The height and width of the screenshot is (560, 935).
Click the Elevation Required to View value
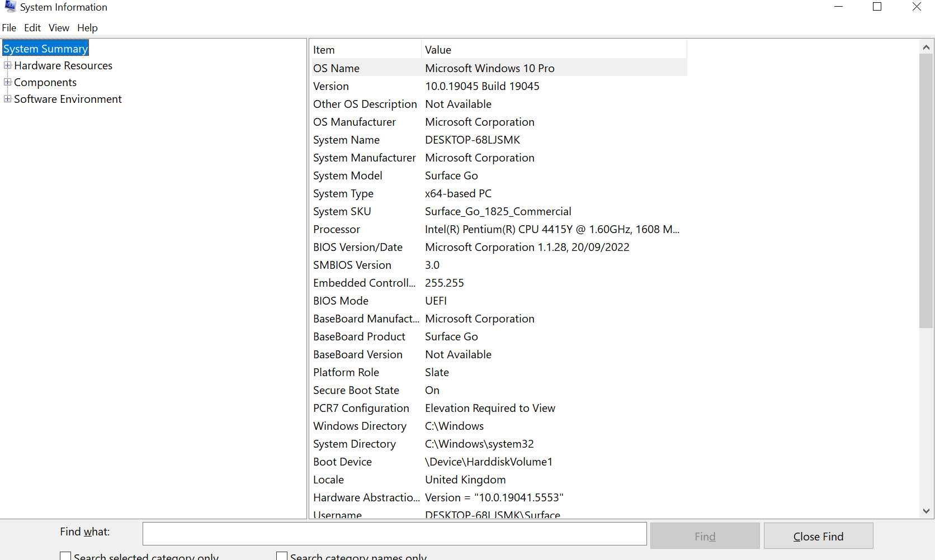[490, 408]
